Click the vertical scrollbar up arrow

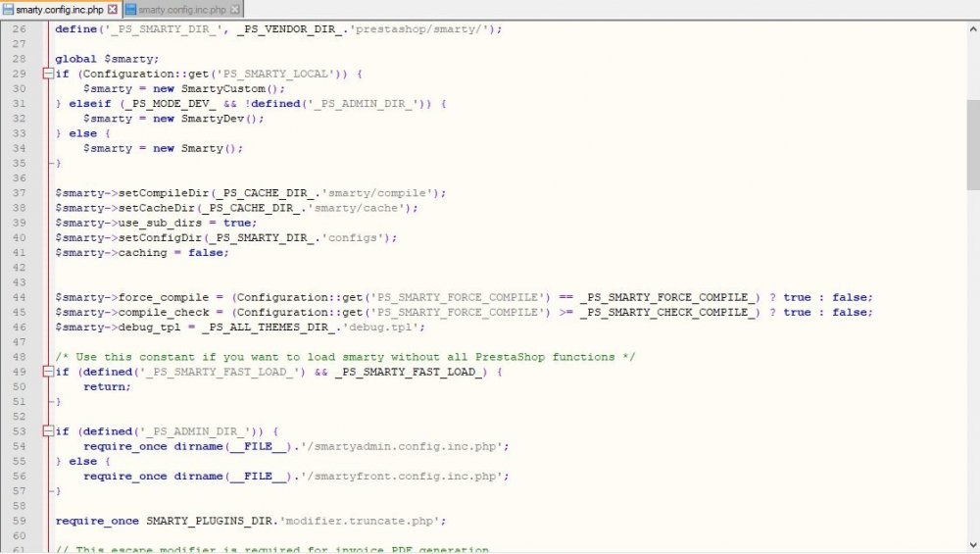[x=973, y=28]
